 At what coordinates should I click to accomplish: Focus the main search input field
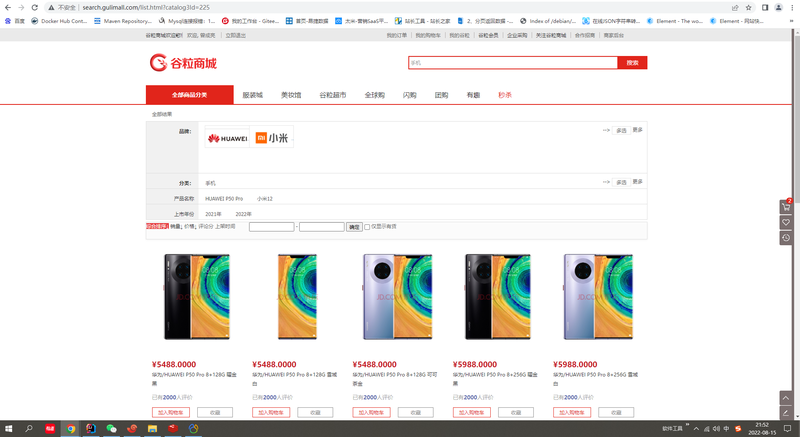coord(513,63)
